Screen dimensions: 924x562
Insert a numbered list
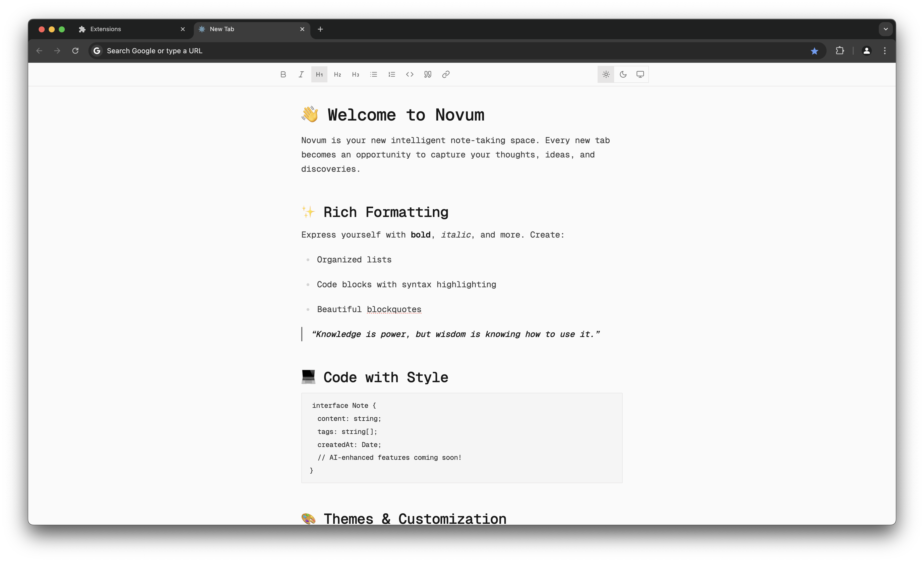[x=391, y=74]
